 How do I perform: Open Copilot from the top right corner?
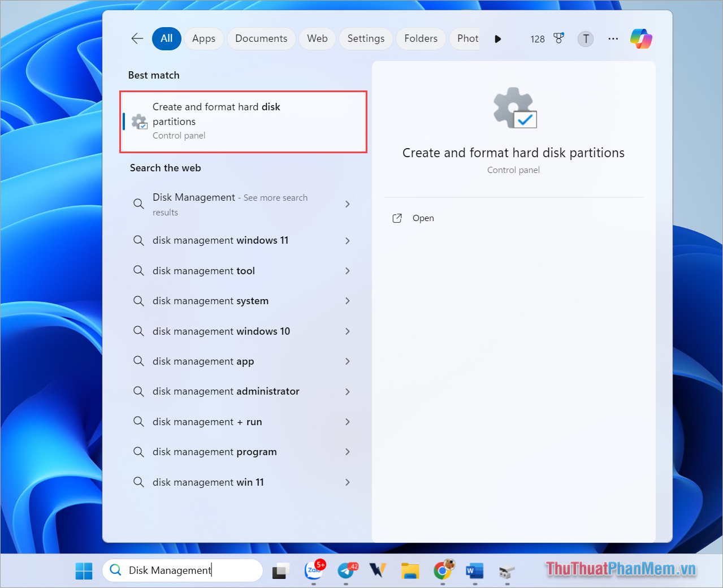640,38
